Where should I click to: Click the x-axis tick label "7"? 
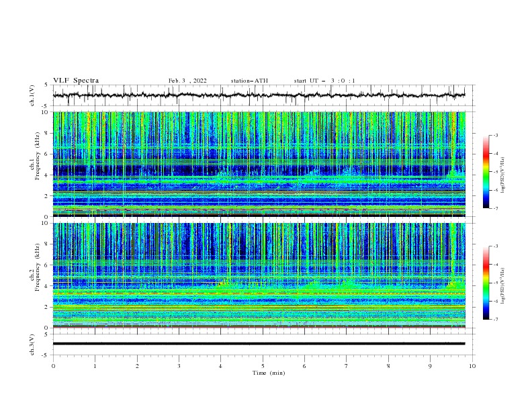tap(347, 366)
